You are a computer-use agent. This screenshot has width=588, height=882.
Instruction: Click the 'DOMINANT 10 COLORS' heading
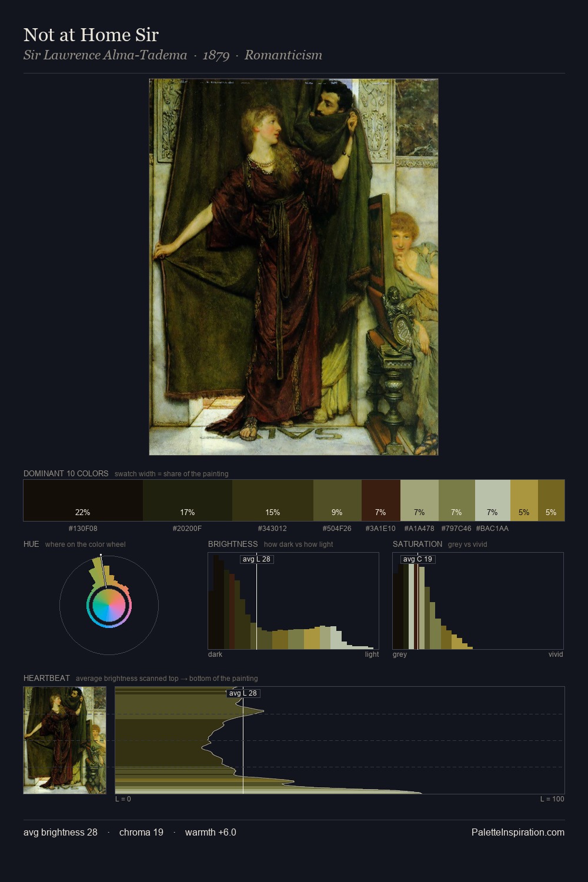(66, 473)
